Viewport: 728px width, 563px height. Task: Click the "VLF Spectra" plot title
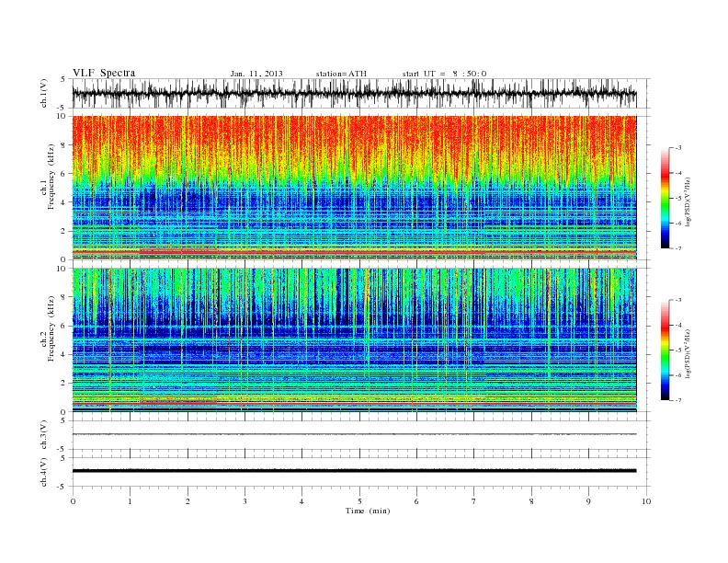[x=104, y=73]
